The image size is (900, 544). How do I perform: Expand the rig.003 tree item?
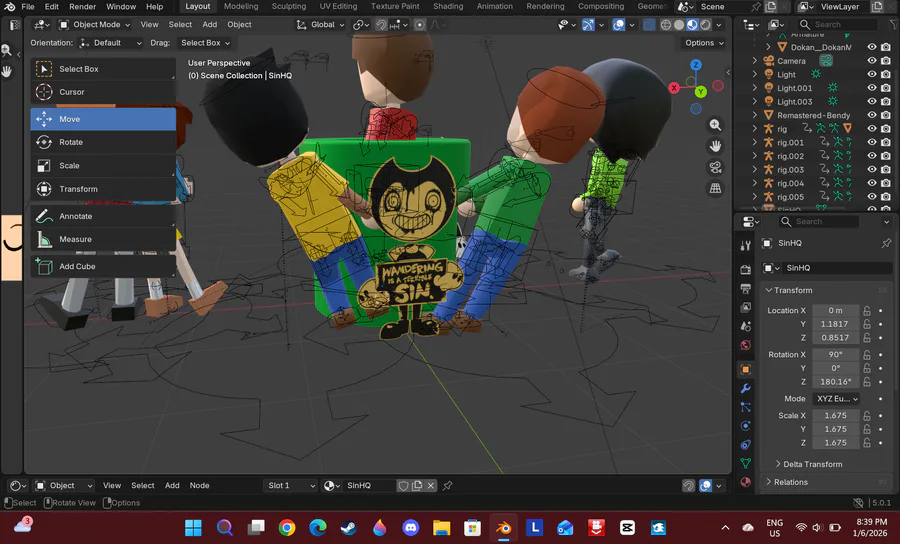tap(755, 170)
